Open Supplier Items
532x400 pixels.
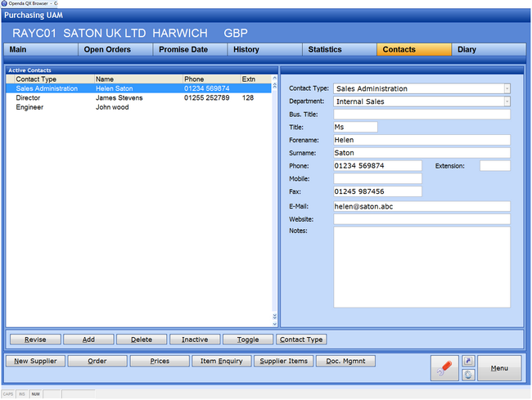click(x=284, y=361)
